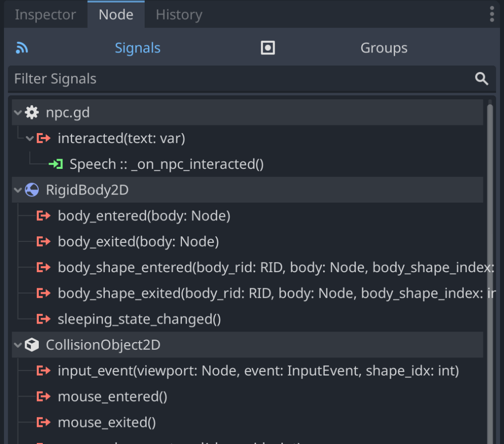Click the Signals broadcast icon
The image size is (504, 444).
[22, 48]
